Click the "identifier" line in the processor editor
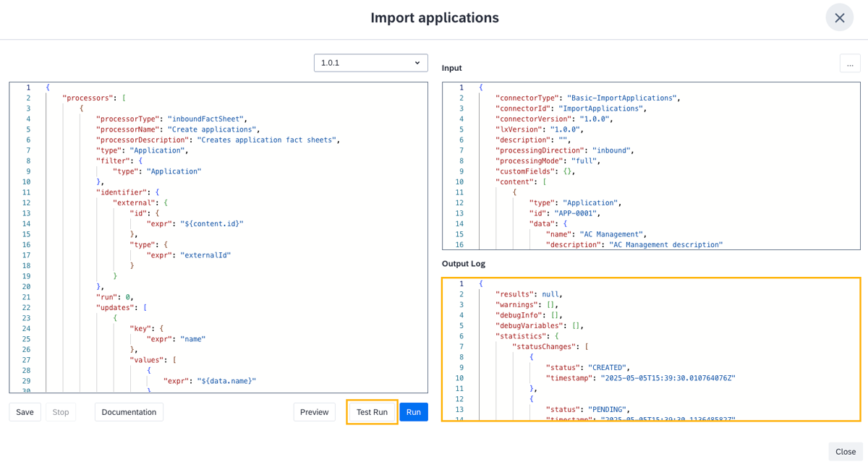The height and width of the screenshot is (467, 868). click(x=127, y=192)
